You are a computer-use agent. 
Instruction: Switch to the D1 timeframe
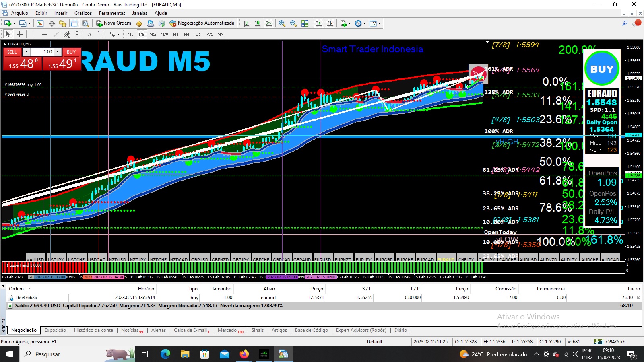(198, 35)
